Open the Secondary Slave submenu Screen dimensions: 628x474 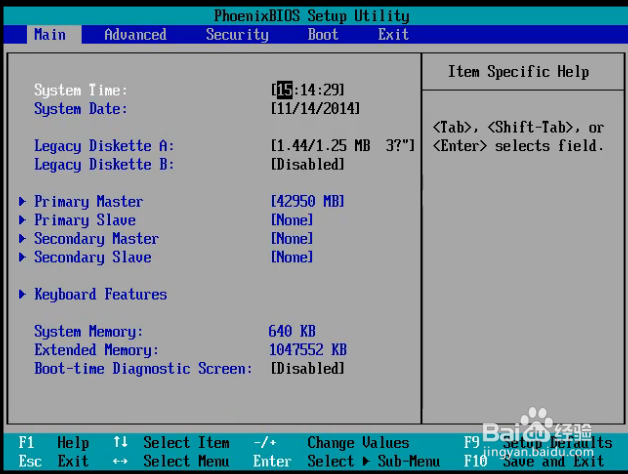click(93, 257)
